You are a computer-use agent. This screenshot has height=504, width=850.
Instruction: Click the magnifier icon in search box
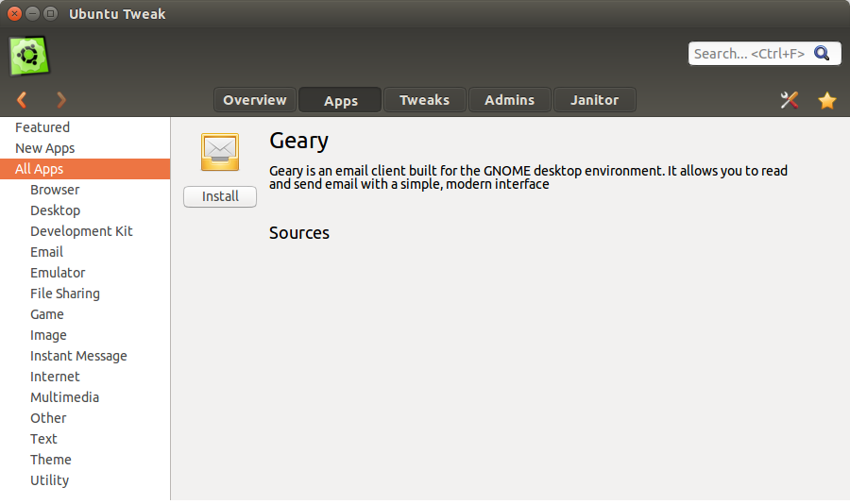click(822, 53)
